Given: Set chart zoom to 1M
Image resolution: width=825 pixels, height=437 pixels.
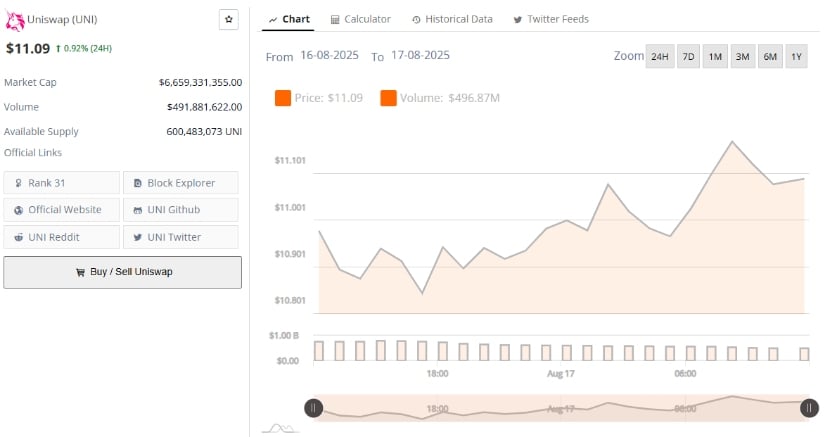Looking at the screenshot, I should [715, 56].
